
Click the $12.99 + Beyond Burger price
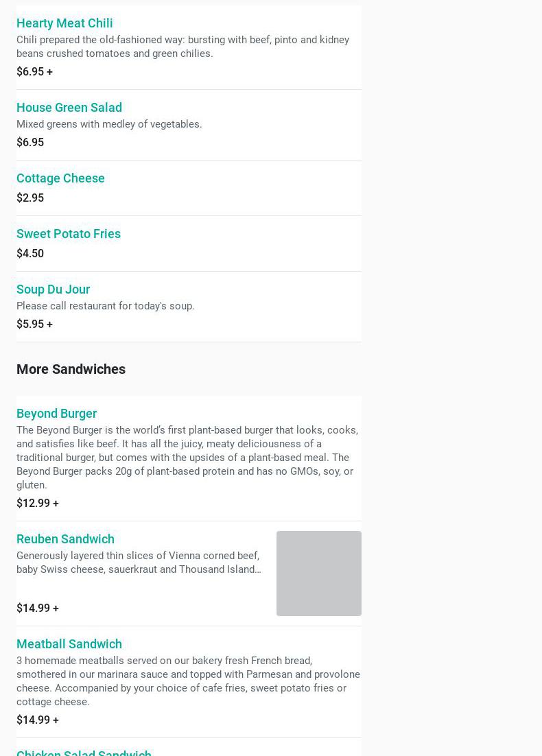click(x=38, y=503)
